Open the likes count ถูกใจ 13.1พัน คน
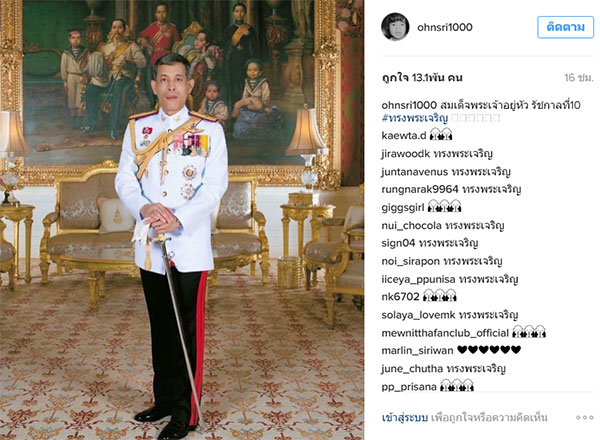 tap(422, 78)
